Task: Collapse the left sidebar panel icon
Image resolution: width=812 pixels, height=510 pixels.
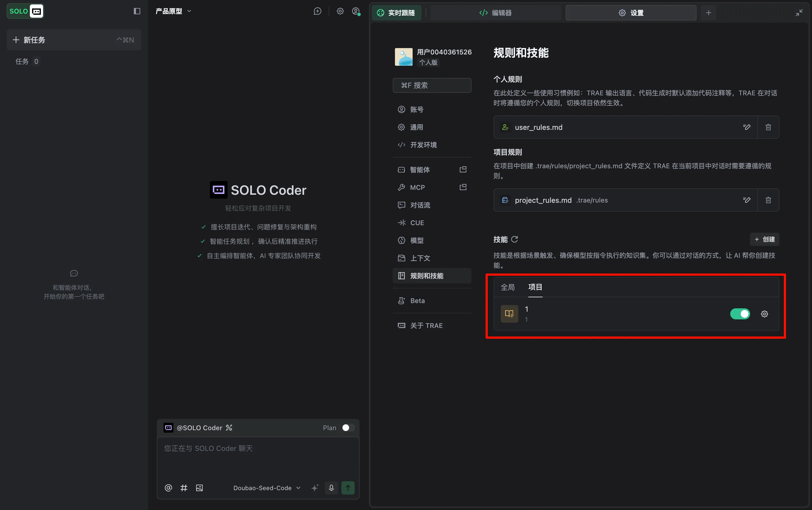Action: coord(137,11)
